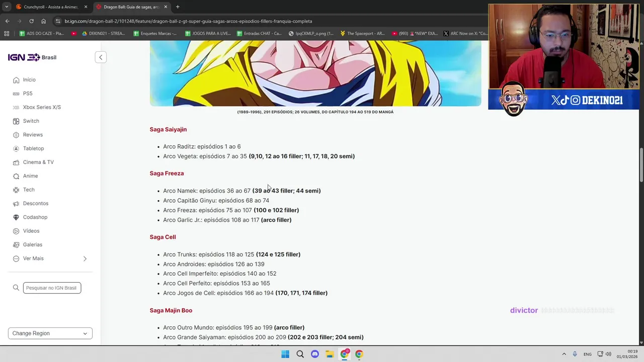Click the Vídeos play icon

[x=16, y=231]
